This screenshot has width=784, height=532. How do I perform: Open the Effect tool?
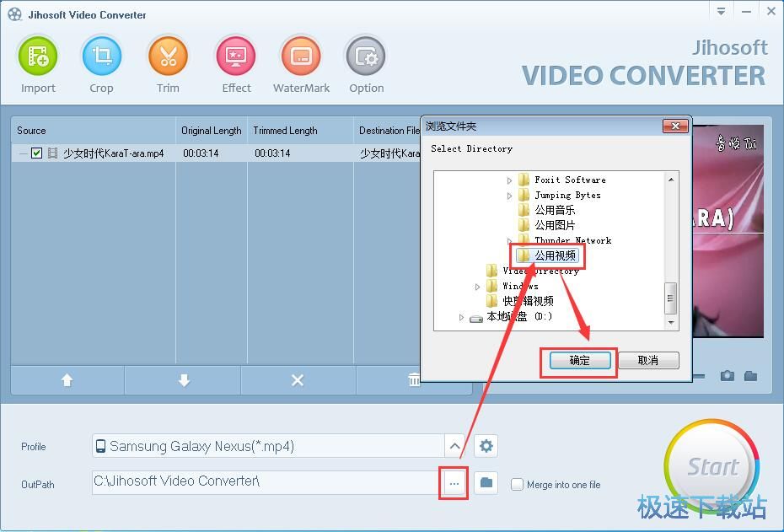point(236,56)
